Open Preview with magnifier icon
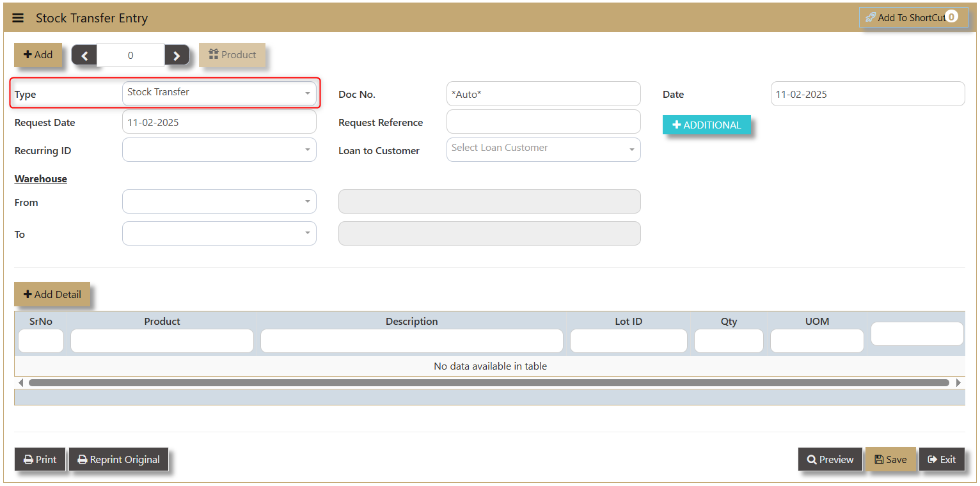 pos(830,459)
